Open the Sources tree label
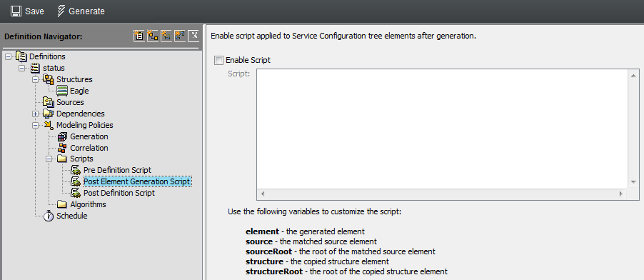644x280 pixels. click(70, 102)
